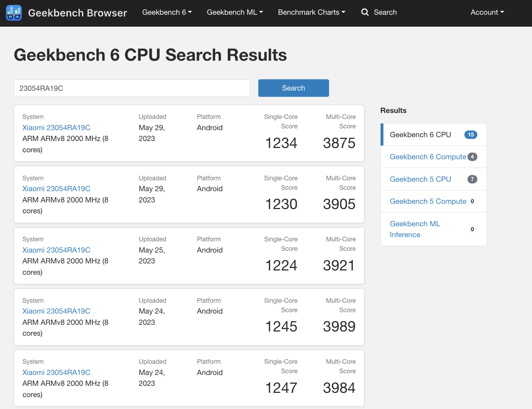Click the blue Search button
532x409 pixels.
294,88
